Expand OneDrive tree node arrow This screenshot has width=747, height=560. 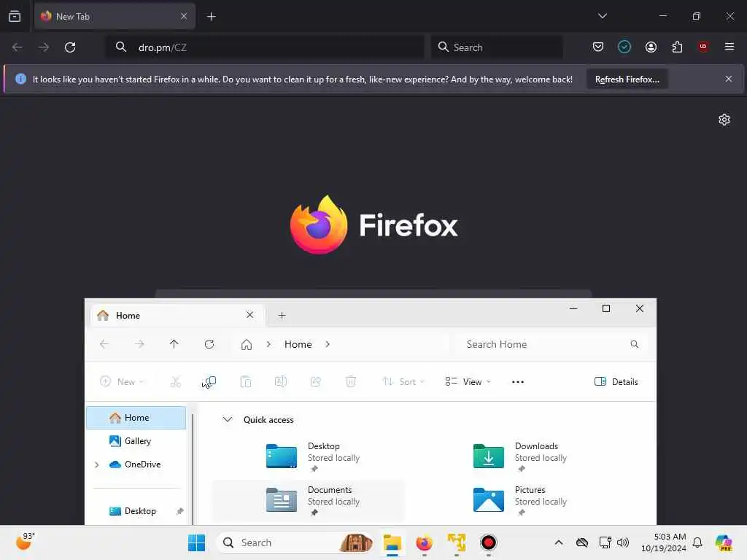click(x=97, y=464)
